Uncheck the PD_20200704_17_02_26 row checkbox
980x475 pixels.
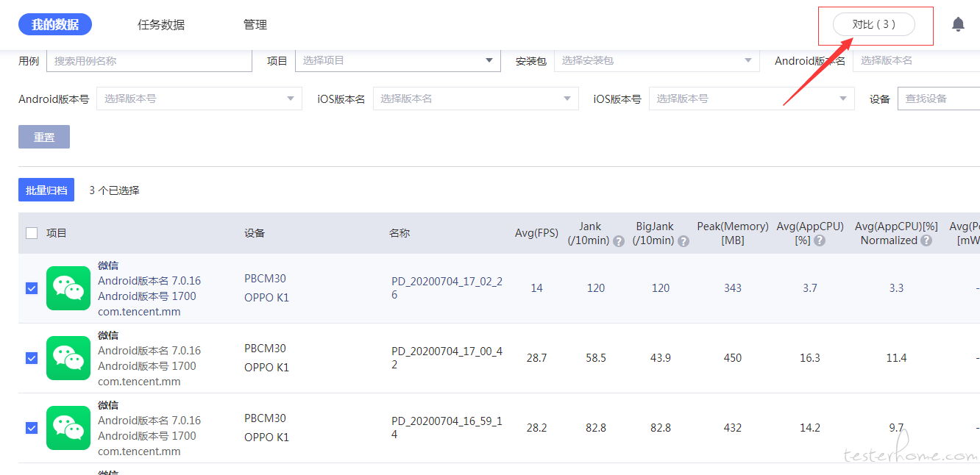pyautogui.click(x=32, y=288)
